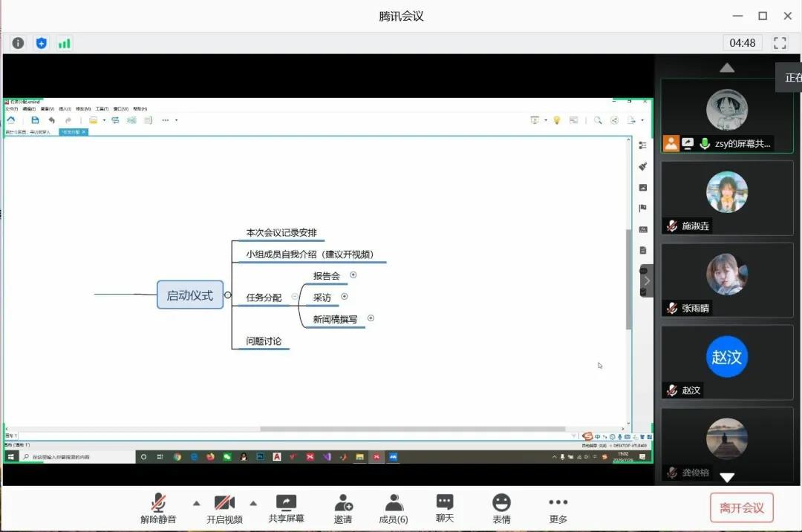Check the green network signal icon
This screenshot has height=532, width=802.
point(65,43)
